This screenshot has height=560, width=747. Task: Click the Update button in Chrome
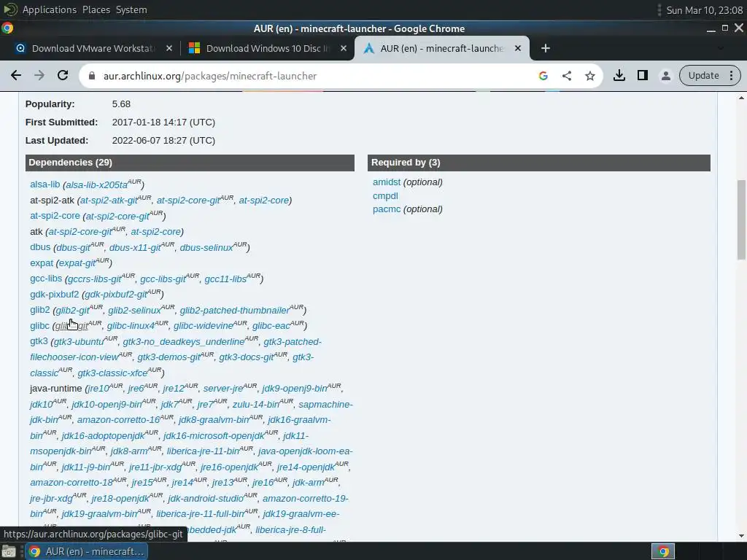[703, 75]
